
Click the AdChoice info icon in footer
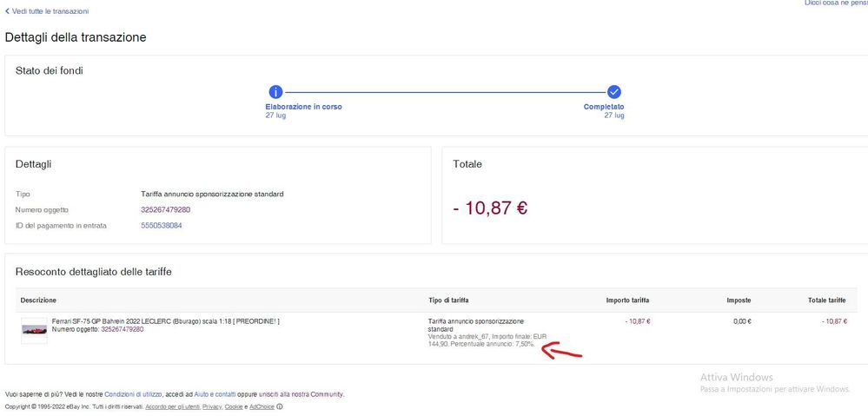(280, 406)
